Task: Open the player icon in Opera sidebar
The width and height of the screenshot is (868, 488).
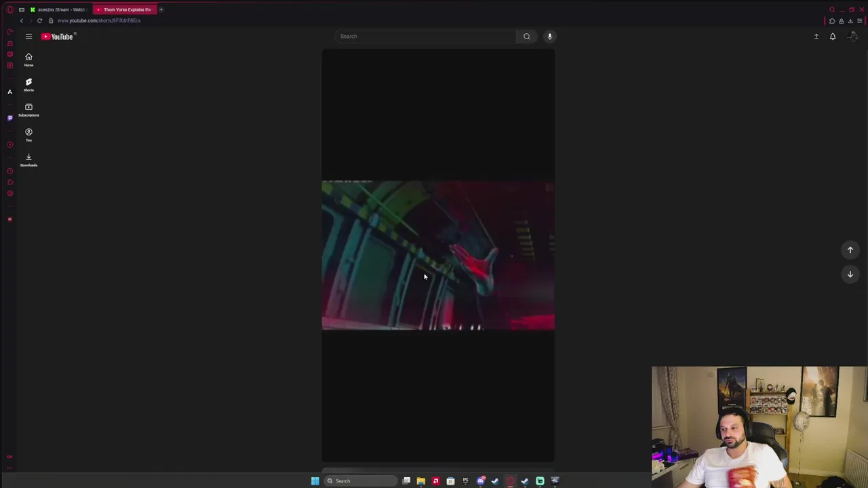Action: coord(9,144)
